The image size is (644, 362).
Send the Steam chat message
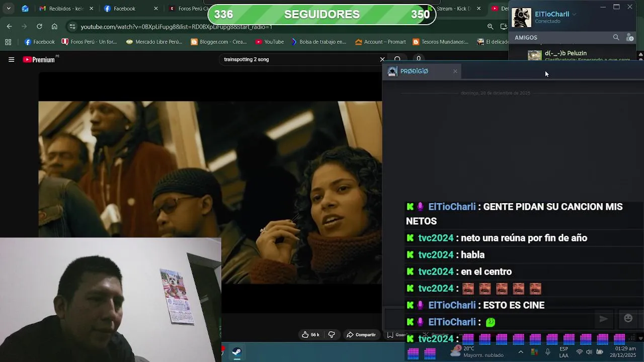(x=603, y=318)
